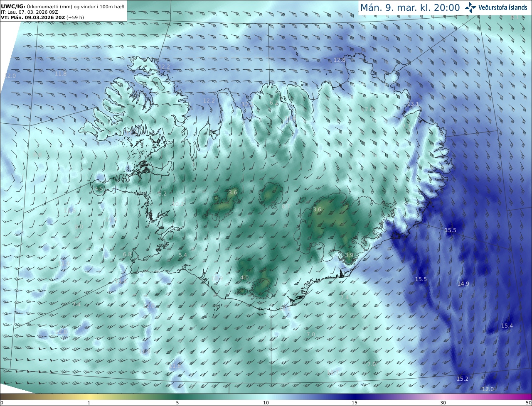This screenshot has height=406, width=532.
Task: Click the 7.6 value in the north
Action: (369, 109)
